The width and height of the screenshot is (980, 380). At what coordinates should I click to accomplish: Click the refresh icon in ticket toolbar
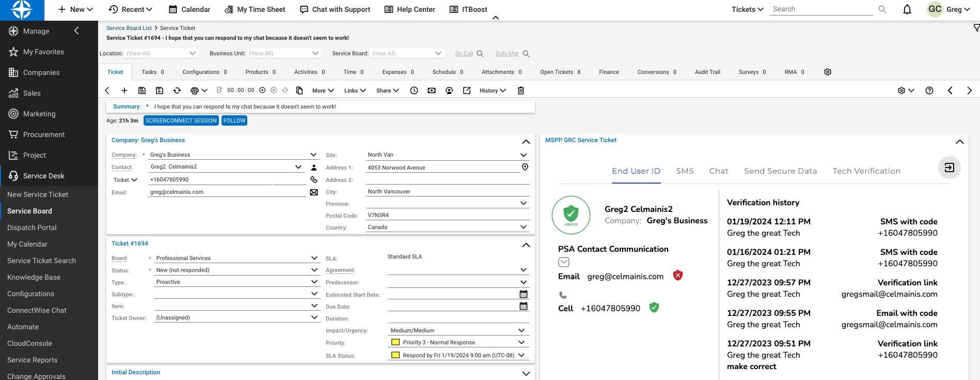[x=177, y=90]
